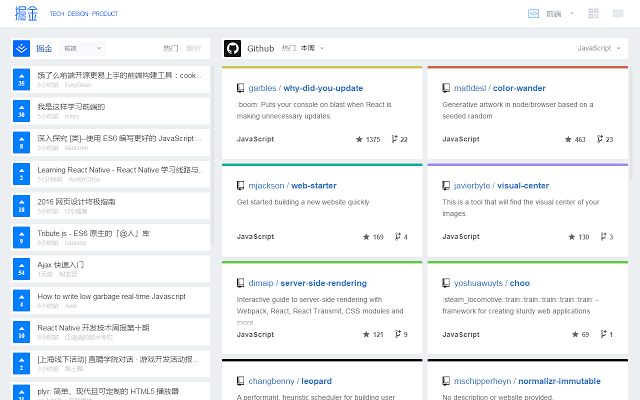
Task: Click the fork icon showing 22
Action: [x=394, y=139]
